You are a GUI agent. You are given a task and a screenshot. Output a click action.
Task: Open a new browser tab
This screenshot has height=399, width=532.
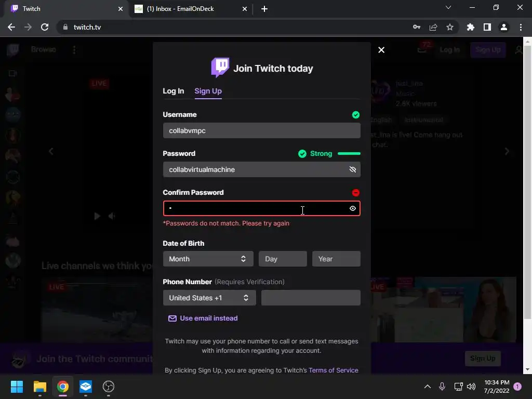click(264, 9)
